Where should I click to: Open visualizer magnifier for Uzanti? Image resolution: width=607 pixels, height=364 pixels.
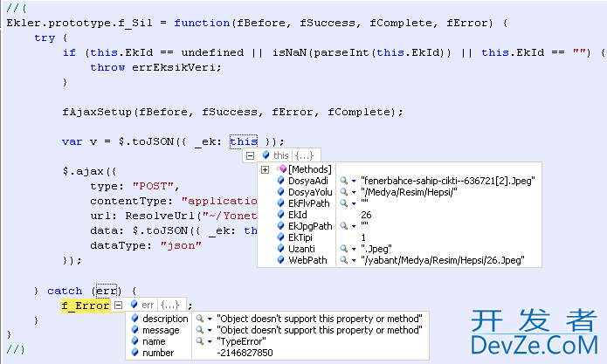click(343, 248)
